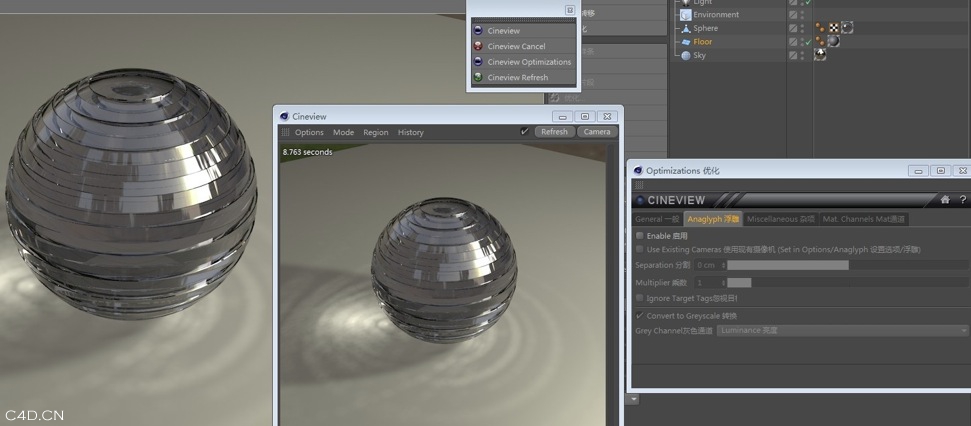Switch to the Anaglyph tab
Viewport: 971px width, 426px height.
(x=713, y=219)
